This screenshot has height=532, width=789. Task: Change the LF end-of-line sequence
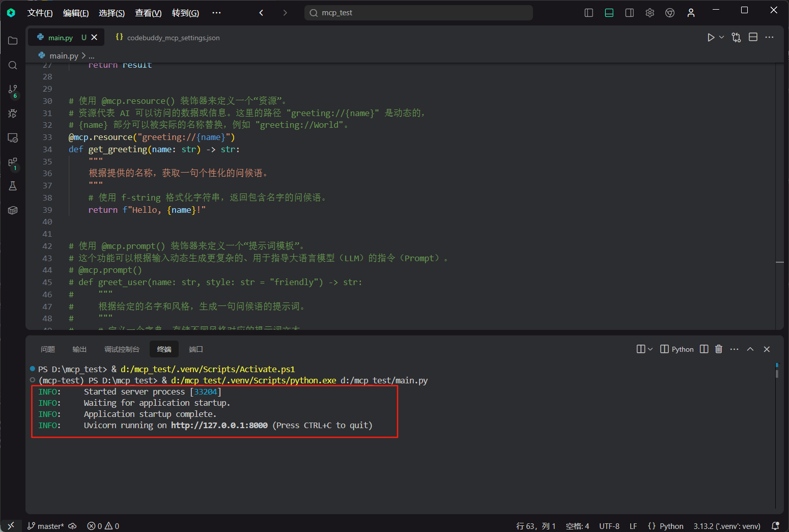click(x=633, y=526)
